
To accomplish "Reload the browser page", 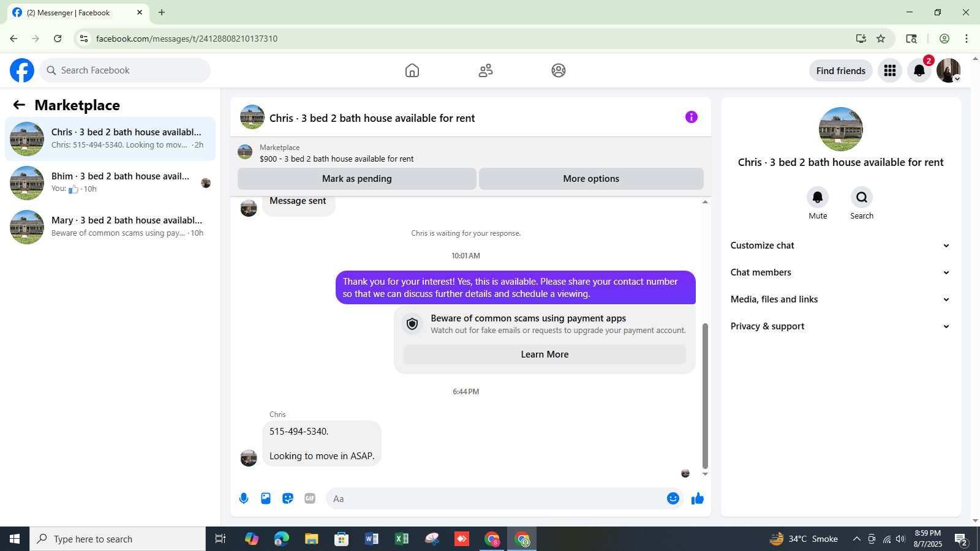I will [58, 39].
